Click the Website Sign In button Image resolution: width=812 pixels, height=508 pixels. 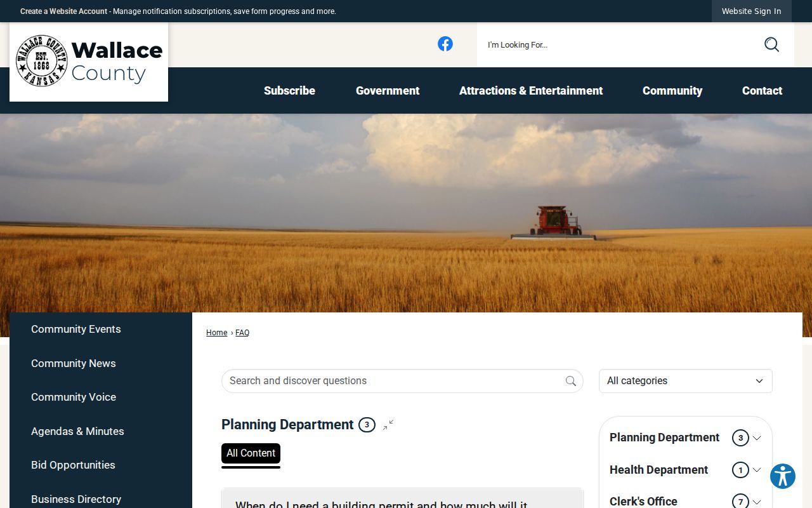pos(752,11)
